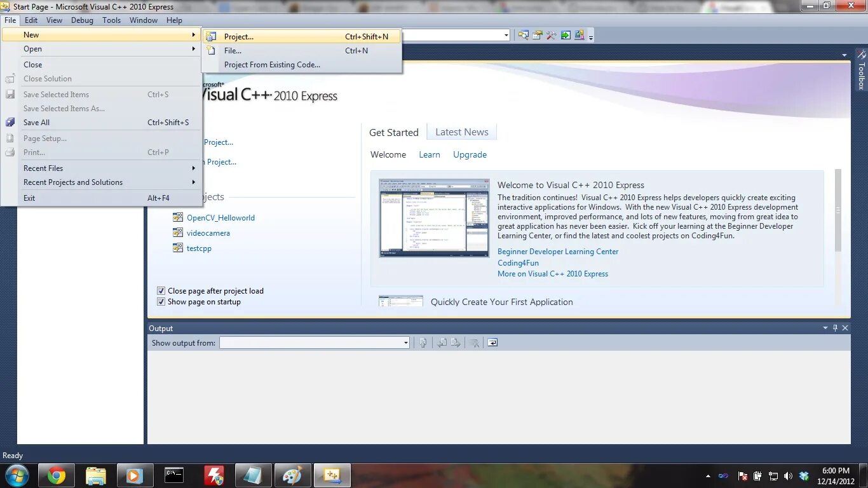The image size is (868, 488).
Task: Open the Solution Explorer toolbar icon
Action: pos(524,36)
